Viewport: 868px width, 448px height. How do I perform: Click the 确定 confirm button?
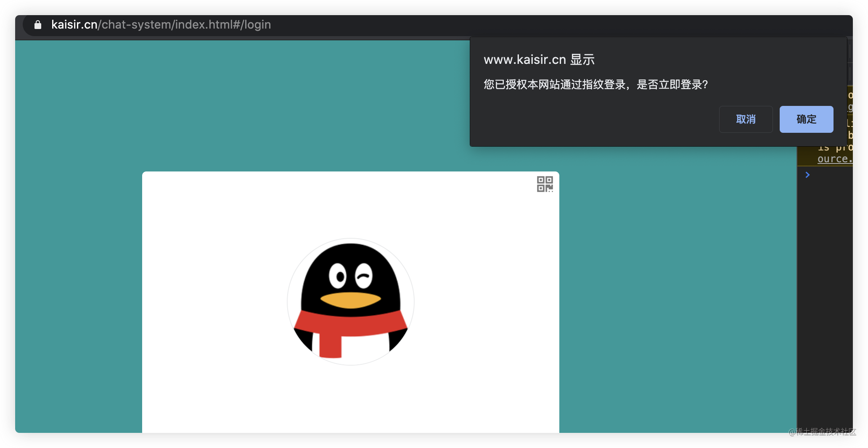pyautogui.click(x=806, y=119)
